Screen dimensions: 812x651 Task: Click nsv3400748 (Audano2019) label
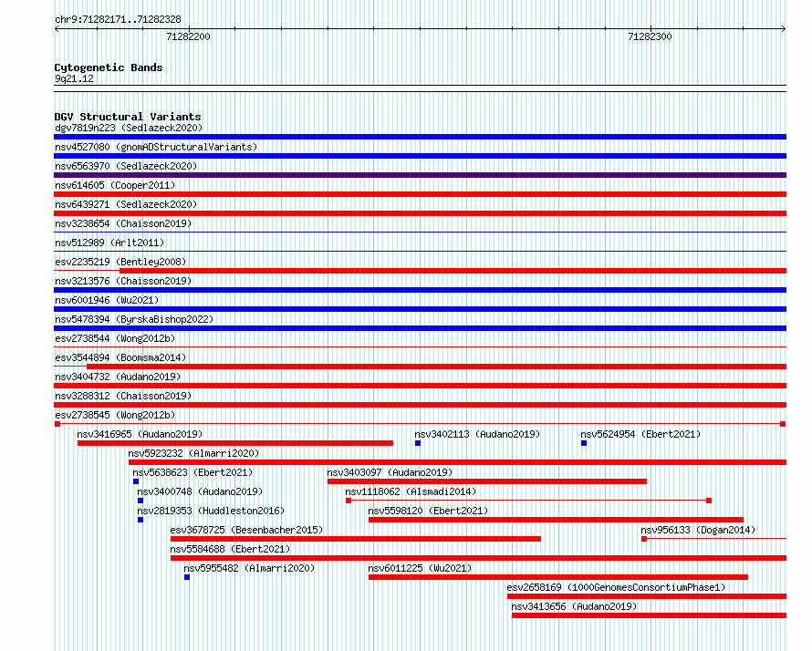200,491
